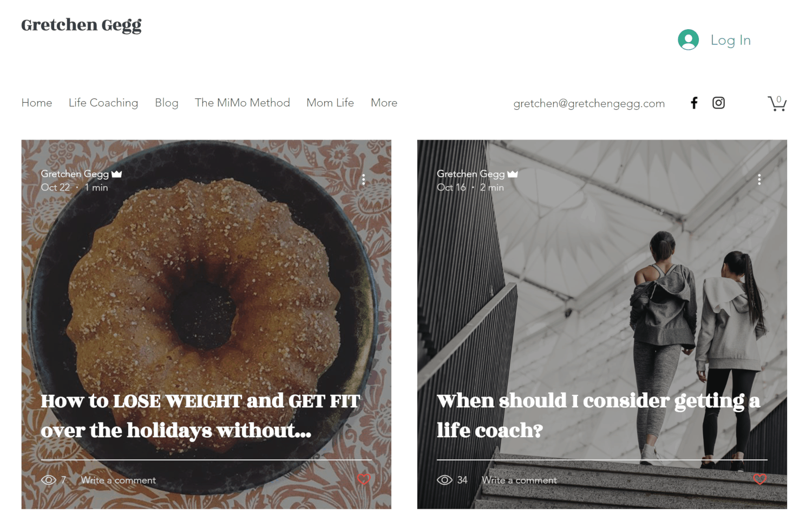This screenshot has height=521, width=812.
Task: Click the gretchen@gretchengegg.com email link
Action: click(x=589, y=103)
